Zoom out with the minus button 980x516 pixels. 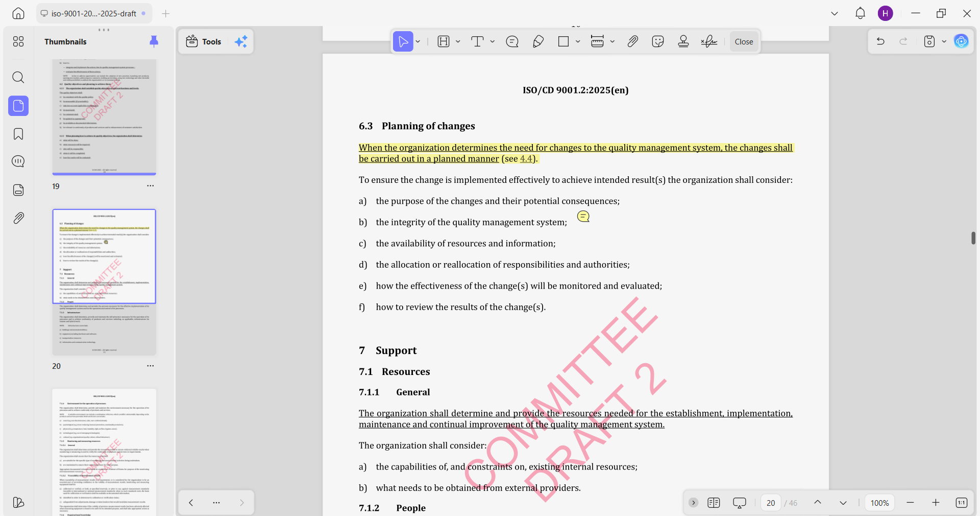point(910,503)
